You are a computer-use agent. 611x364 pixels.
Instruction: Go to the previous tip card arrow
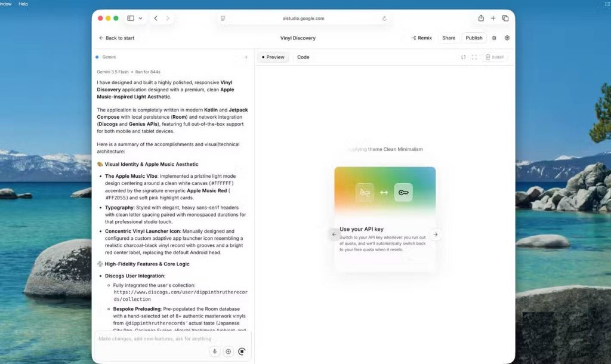point(334,235)
